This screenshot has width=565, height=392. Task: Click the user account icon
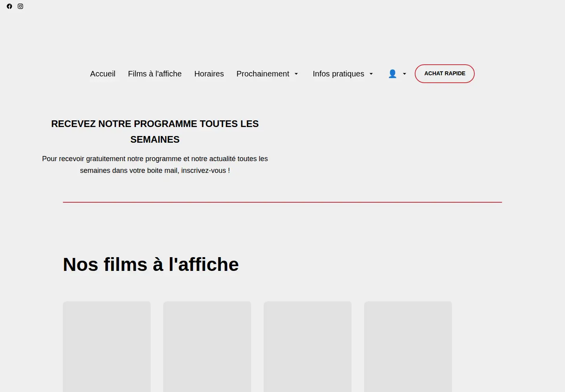(392, 74)
